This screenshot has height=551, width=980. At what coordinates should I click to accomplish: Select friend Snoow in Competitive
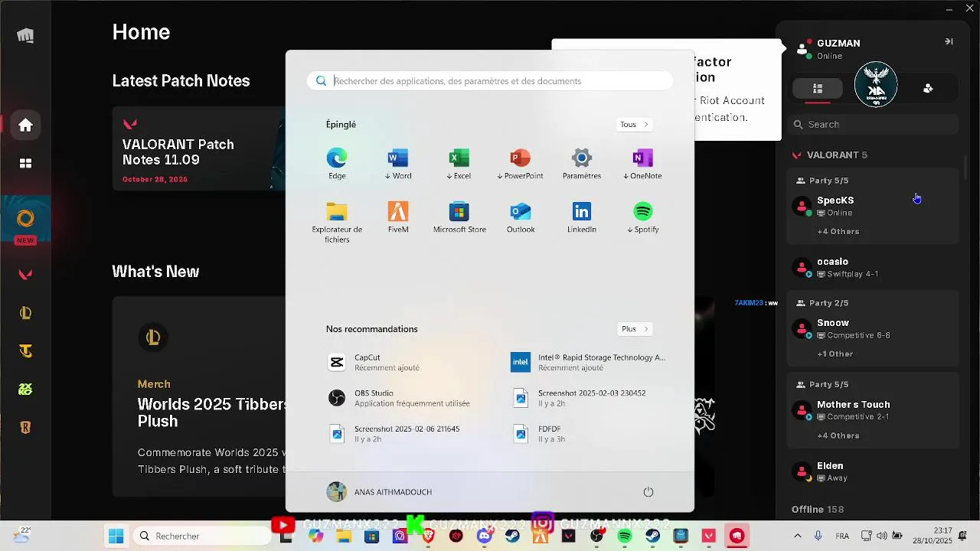[x=874, y=328]
